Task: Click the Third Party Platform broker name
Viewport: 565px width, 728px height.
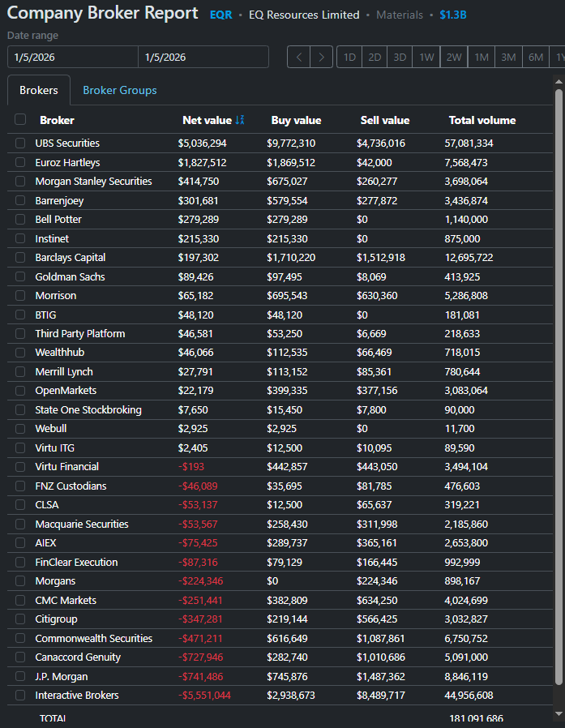Action: [80, 333]
